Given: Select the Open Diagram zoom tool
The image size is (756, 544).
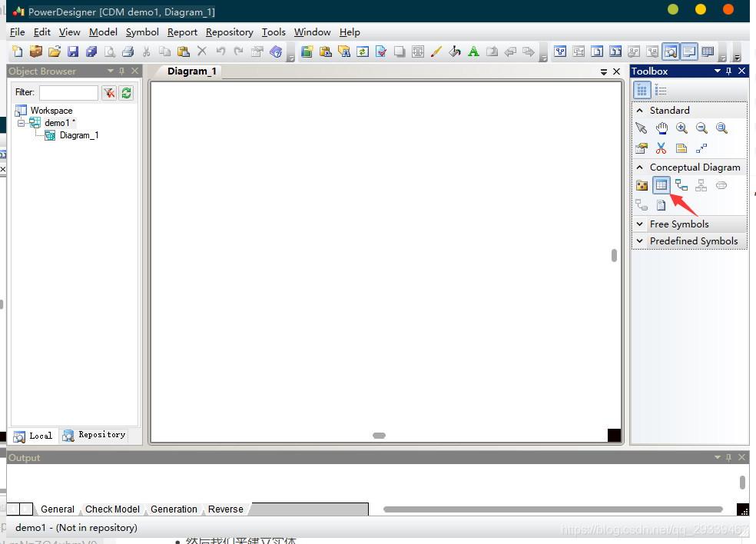Looking at the screenshot, I should coord(721,128).
